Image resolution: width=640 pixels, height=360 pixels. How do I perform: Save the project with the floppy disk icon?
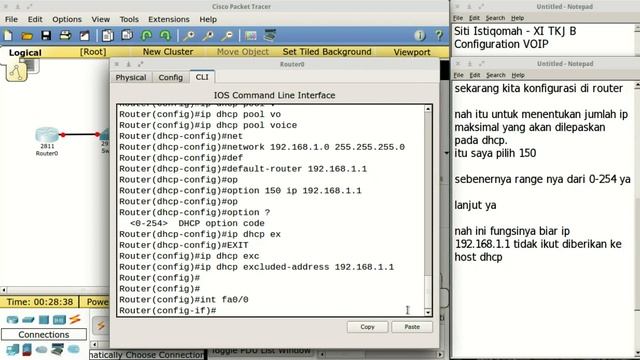click(46, 36)
